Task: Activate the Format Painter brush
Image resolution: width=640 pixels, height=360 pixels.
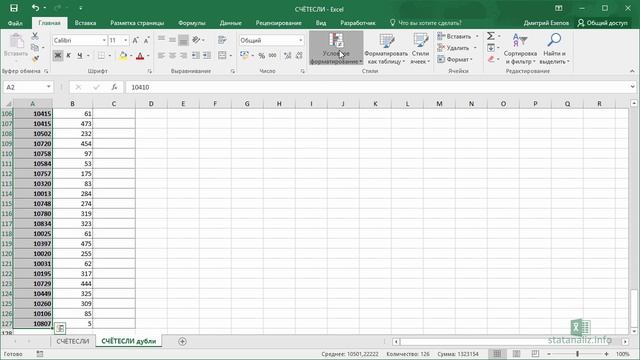Action: point(35,59)
